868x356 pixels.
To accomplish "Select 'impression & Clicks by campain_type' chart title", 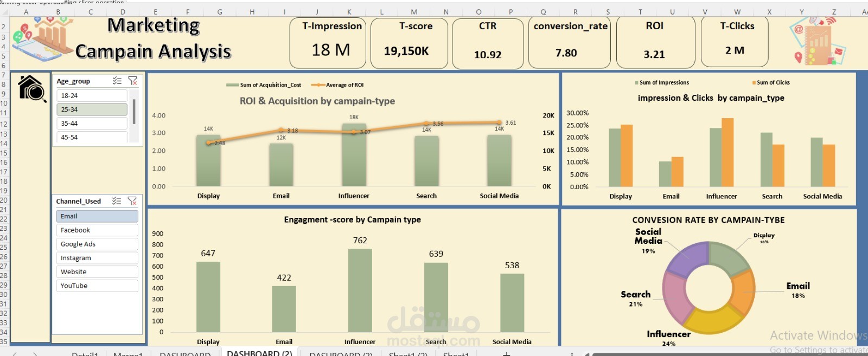I will pos(711,98).
